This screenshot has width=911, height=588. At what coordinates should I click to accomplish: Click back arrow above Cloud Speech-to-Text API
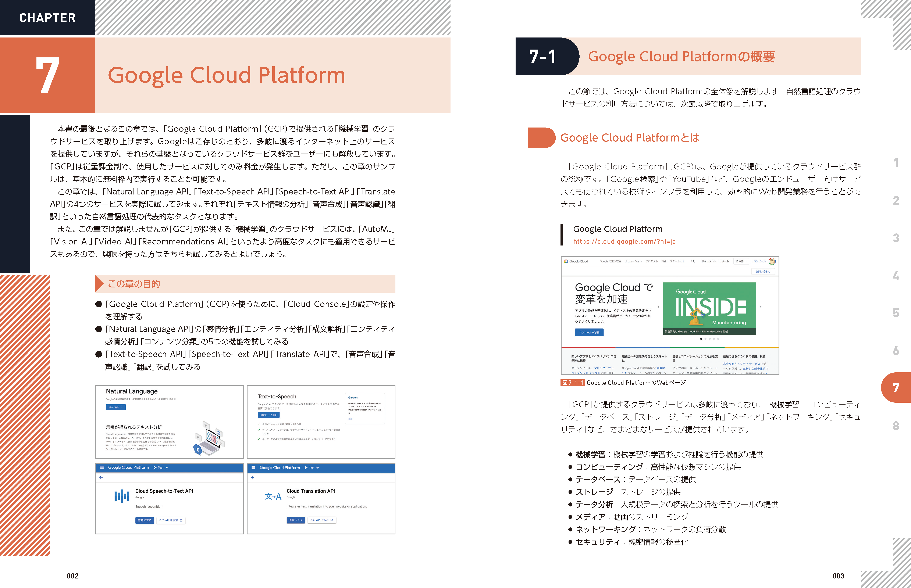point(101,477)
